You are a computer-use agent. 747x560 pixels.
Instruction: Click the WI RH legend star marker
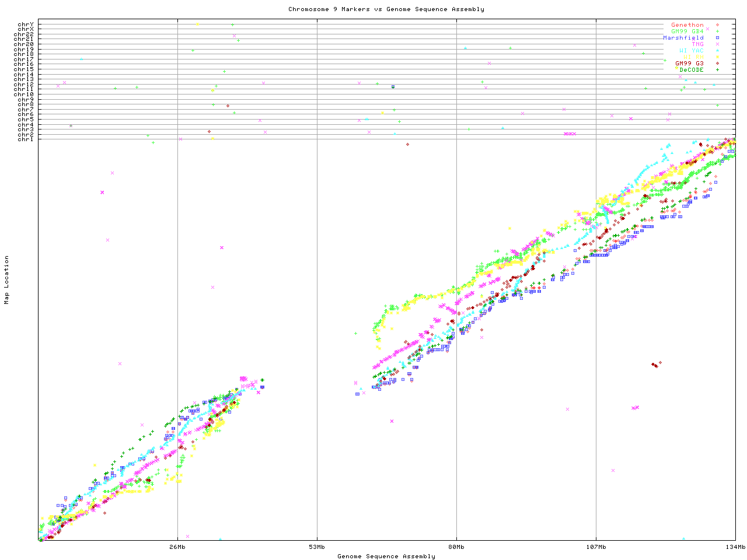(717, 57)
